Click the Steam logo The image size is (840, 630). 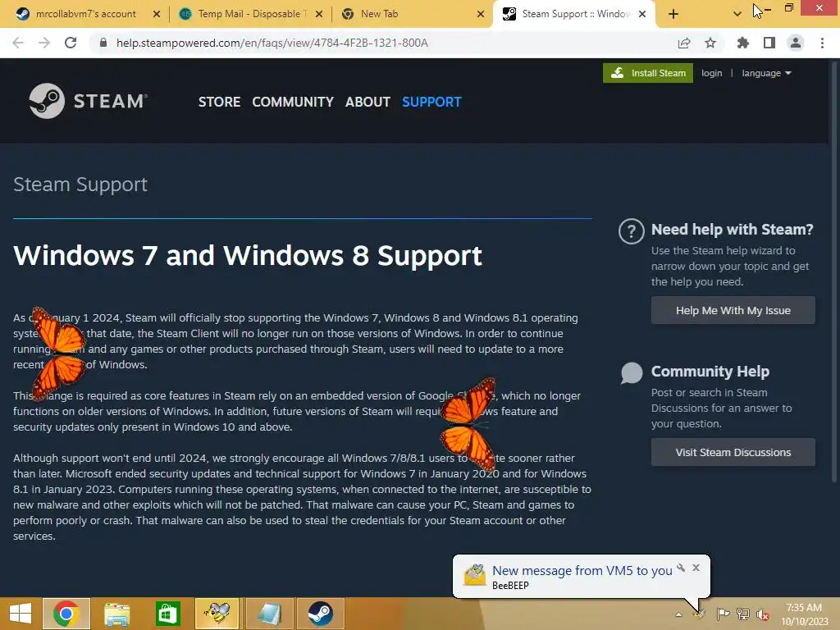[89, 101]
